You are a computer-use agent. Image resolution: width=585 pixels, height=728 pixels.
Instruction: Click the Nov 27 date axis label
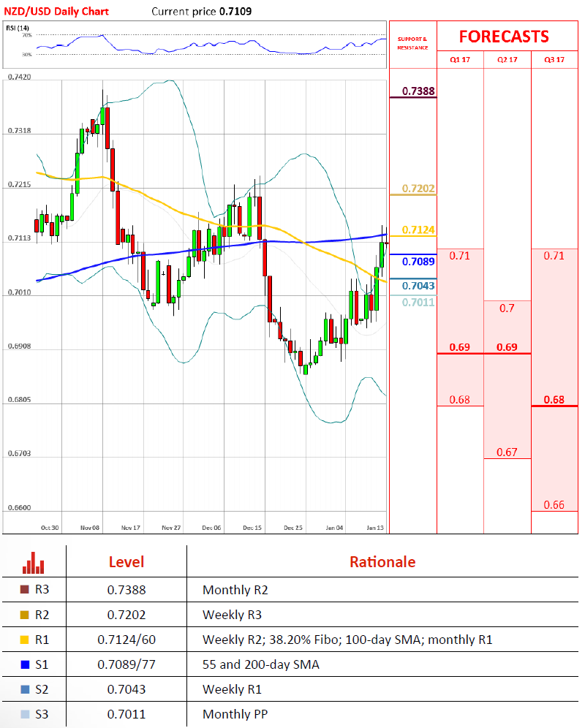[x=171, y=528]
